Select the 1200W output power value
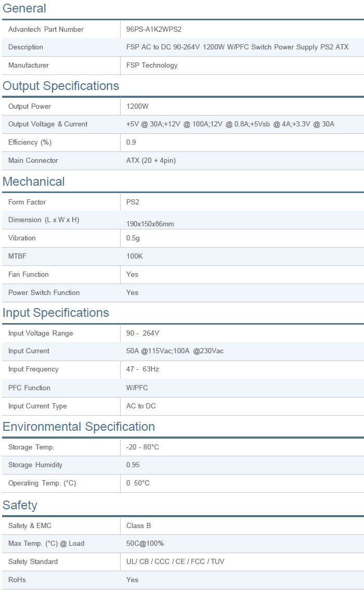This screenshot has width=364, height=590. click(137, 106)
